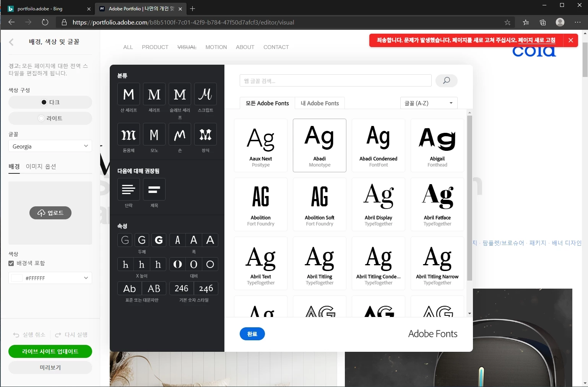Select the mono classification icon
The width and height of the screenshot is (588, 387).
[x=154, y=134]
